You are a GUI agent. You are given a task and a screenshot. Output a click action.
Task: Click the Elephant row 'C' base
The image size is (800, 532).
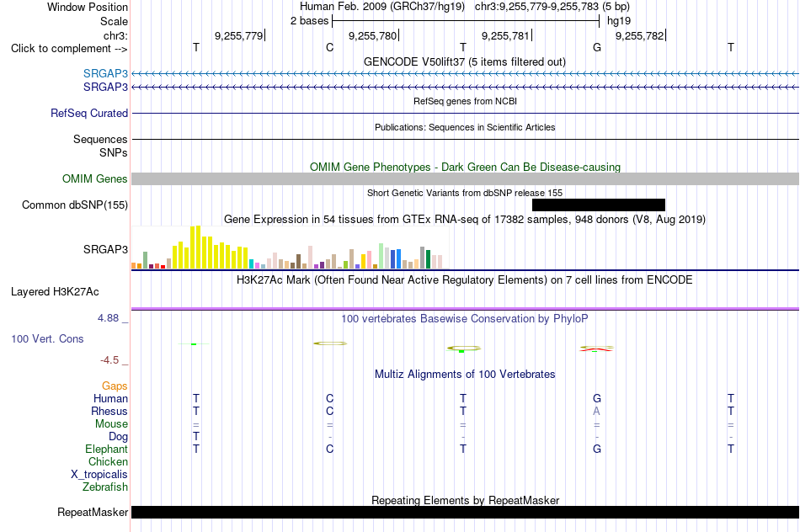tap(329, 449)
